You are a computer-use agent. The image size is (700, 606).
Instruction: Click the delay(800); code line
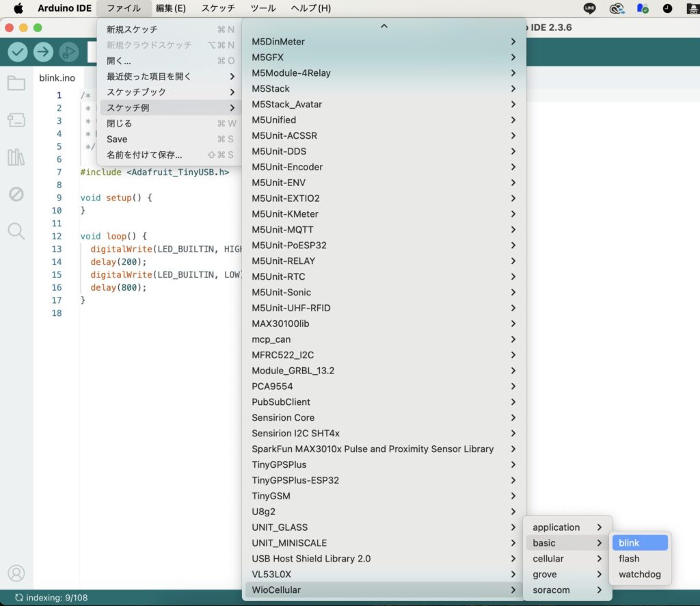pos(118,287)
